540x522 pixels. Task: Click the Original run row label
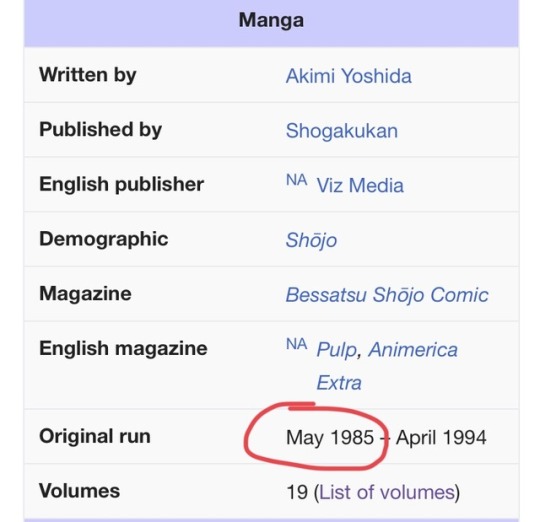click(95, 436)
